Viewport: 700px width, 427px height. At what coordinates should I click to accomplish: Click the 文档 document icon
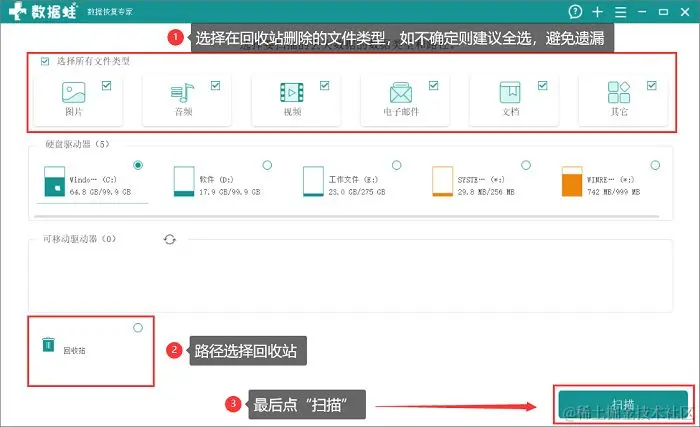point(510,92)
